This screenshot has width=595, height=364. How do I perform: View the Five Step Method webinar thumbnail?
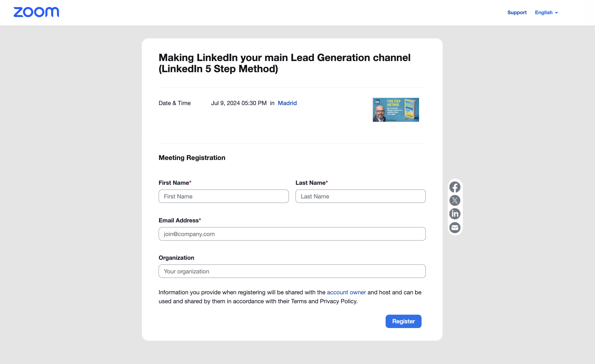click(x=396, y=110)
